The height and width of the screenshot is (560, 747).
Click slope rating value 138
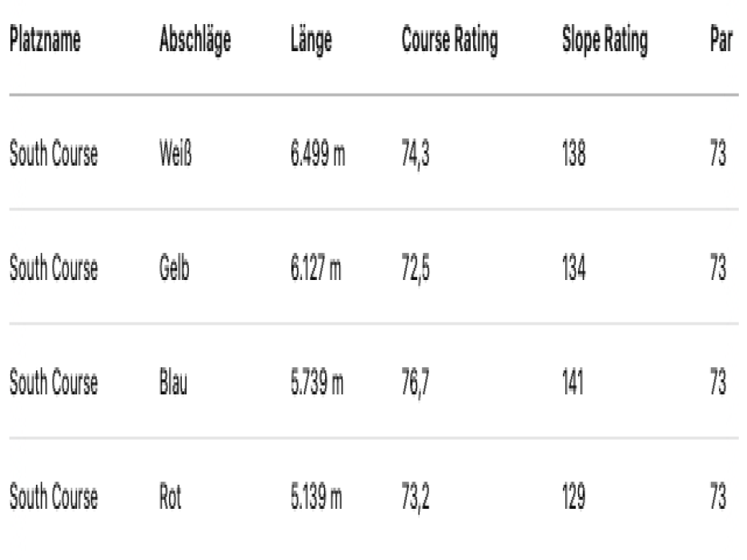pos(574,154)
